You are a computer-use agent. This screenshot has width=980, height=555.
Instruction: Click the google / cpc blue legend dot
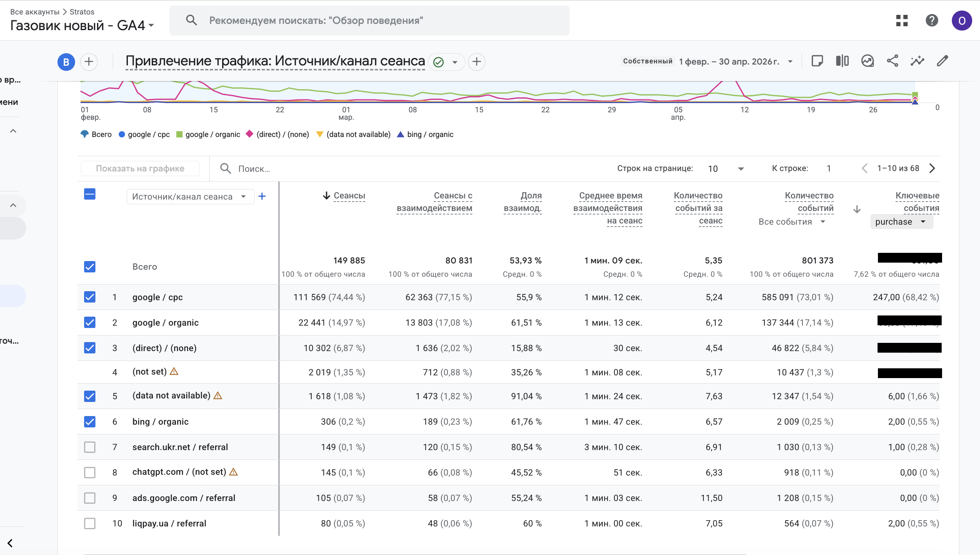tap(122, 134)
